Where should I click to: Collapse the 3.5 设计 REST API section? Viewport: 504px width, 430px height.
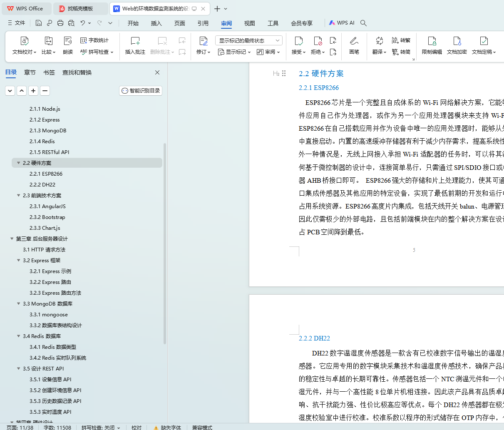(18, 368)
